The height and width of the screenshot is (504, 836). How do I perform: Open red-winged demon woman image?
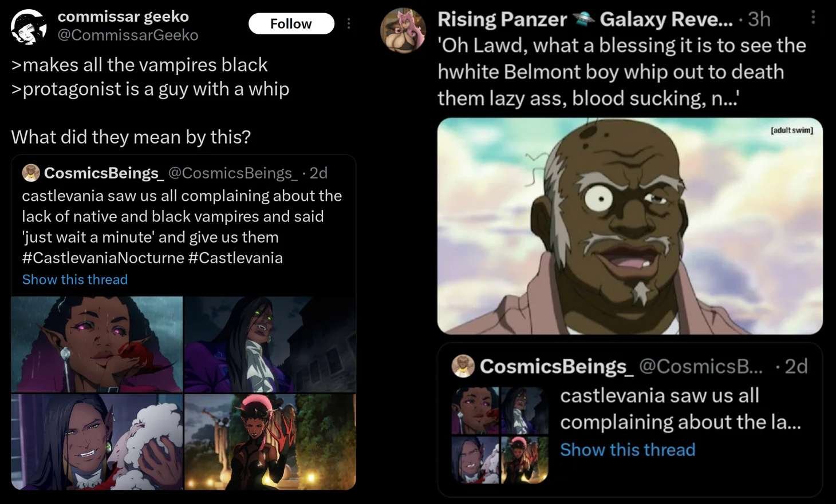270,442
